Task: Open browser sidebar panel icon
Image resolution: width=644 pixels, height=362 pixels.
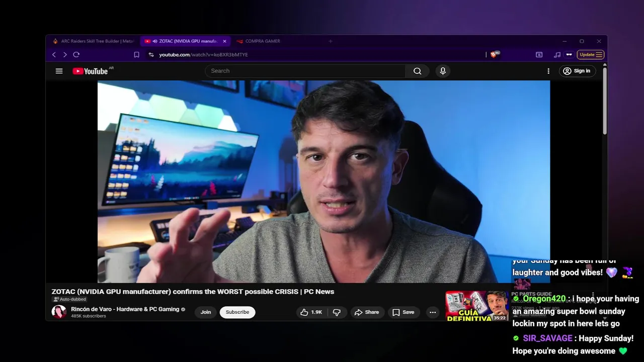Action: (x=539, y=55)
